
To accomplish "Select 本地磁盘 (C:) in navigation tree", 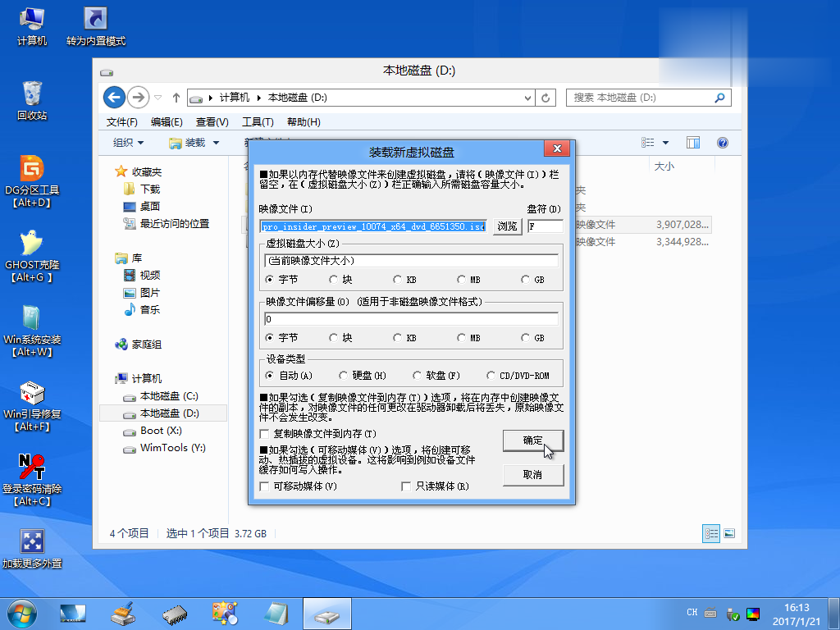I will point(169,396).
